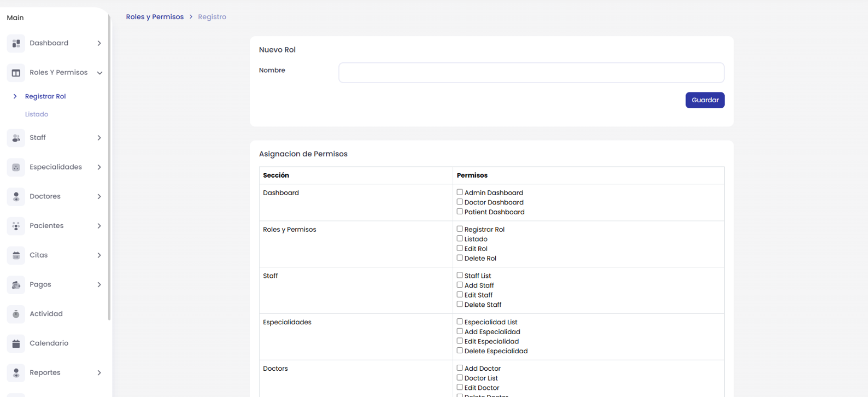Expand the Pagos submenu chevron

point(99,285)
